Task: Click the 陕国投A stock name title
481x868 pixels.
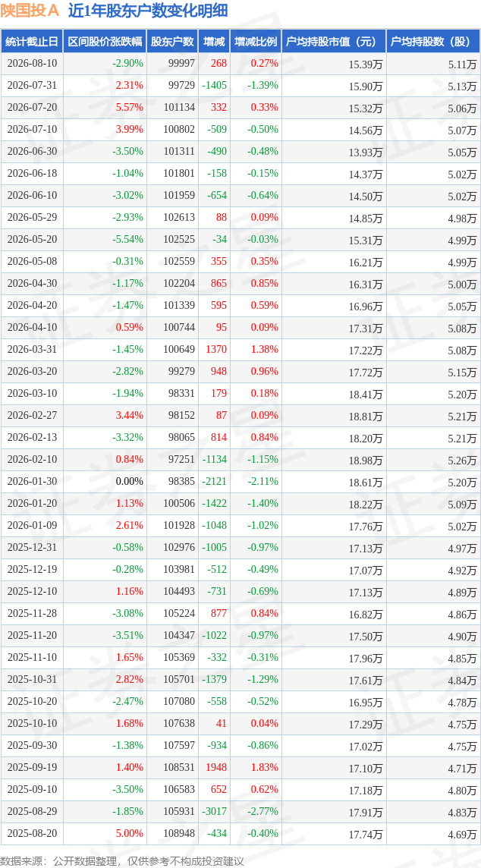Action: click(30, 11)
